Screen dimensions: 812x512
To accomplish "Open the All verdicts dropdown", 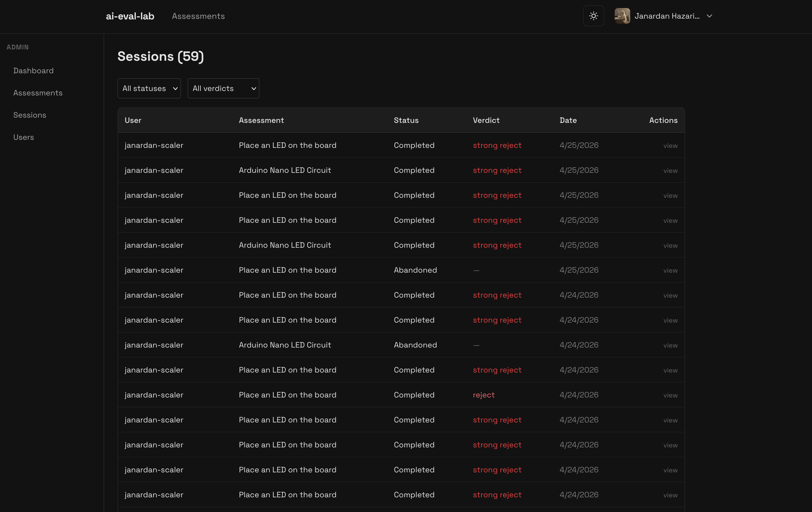I will tap(223, 88).
